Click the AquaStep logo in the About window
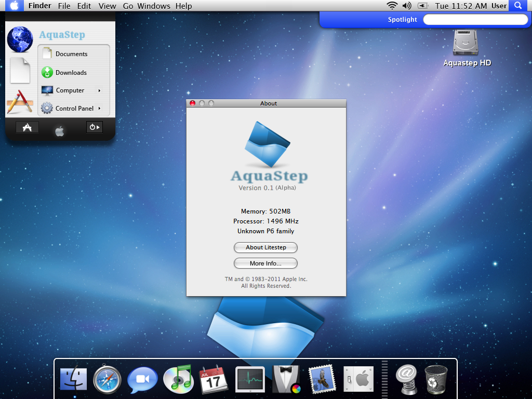This screenshot has width=532, height=399. point(268,144)
